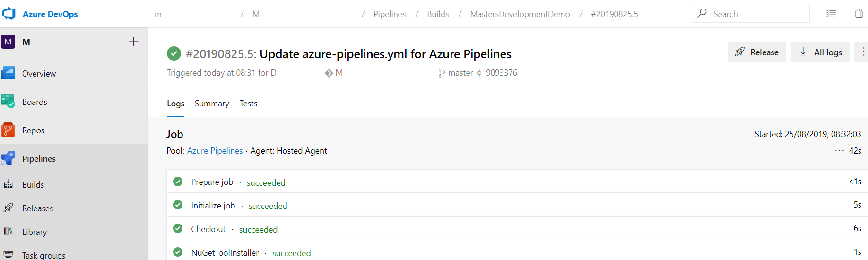The width and height of the screenshot is (868, 260).
Task: Click the Search input field
Action: coord(751,14)
